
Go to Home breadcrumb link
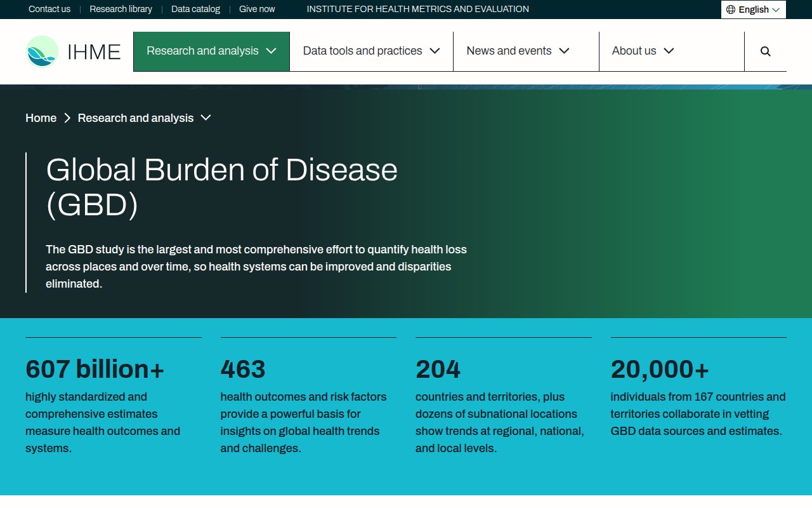coord(41,118)
